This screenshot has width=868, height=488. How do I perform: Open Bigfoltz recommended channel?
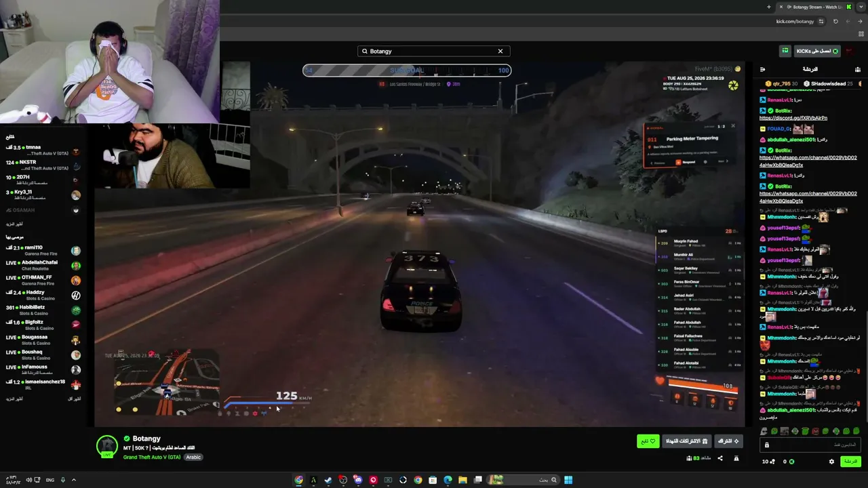[x=42, y=325]
